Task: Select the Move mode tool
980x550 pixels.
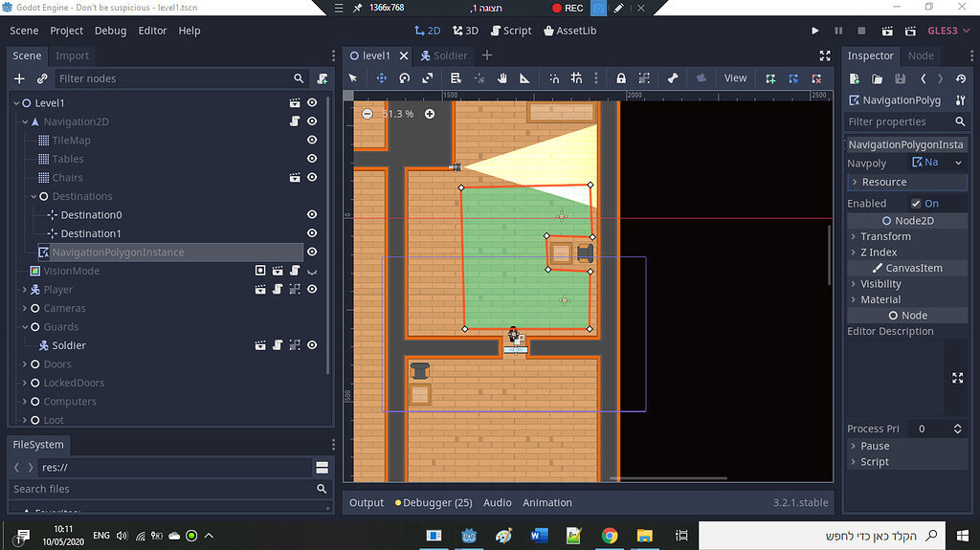Action: click(381, 78)
